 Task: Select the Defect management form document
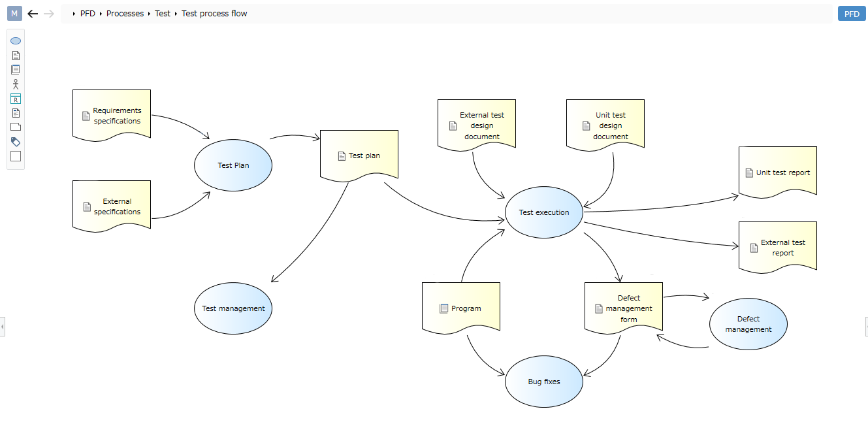624,308
